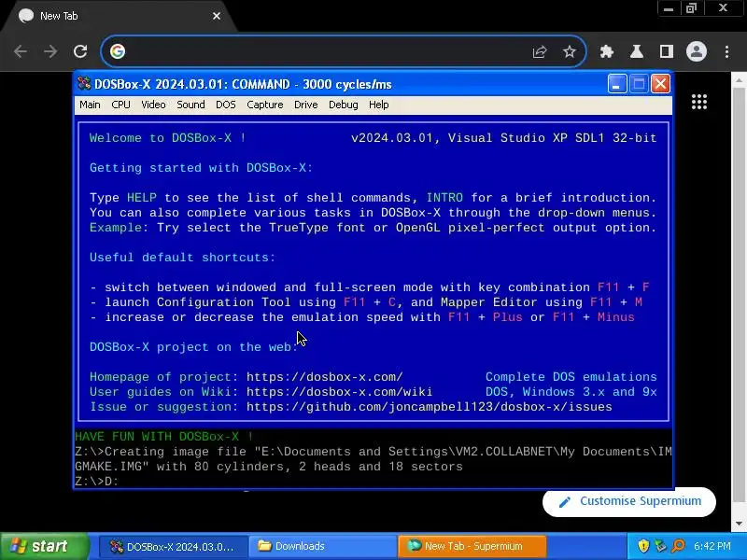Click the DOSBox-X title bar icon

point(84,84)
